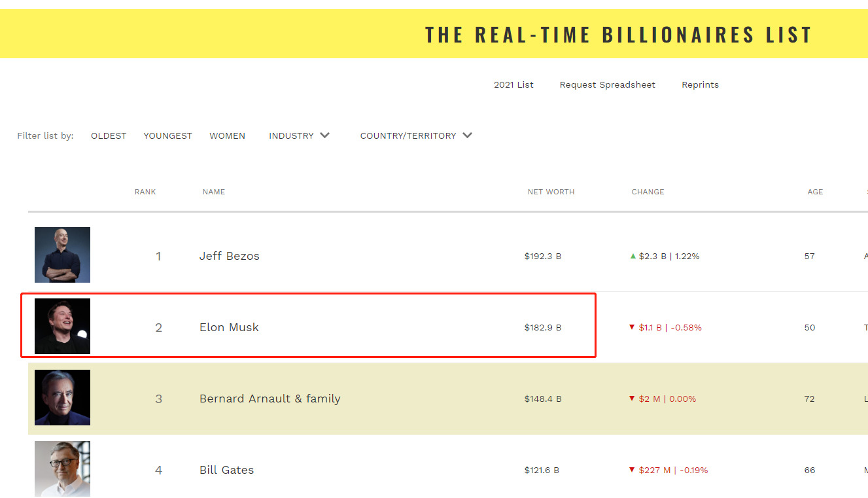Sort by the Net Worth column header
The image size is (868, 498).
(x=551, y=192)
